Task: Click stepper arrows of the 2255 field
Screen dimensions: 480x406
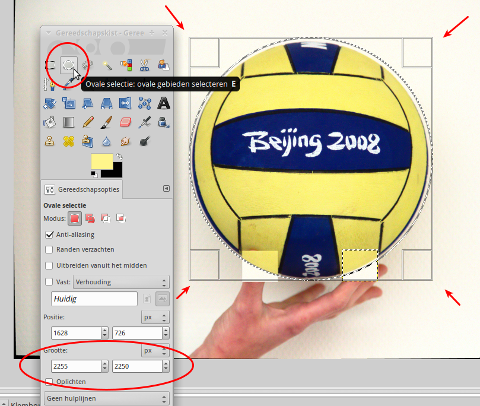Action: [x=105, y=366]
